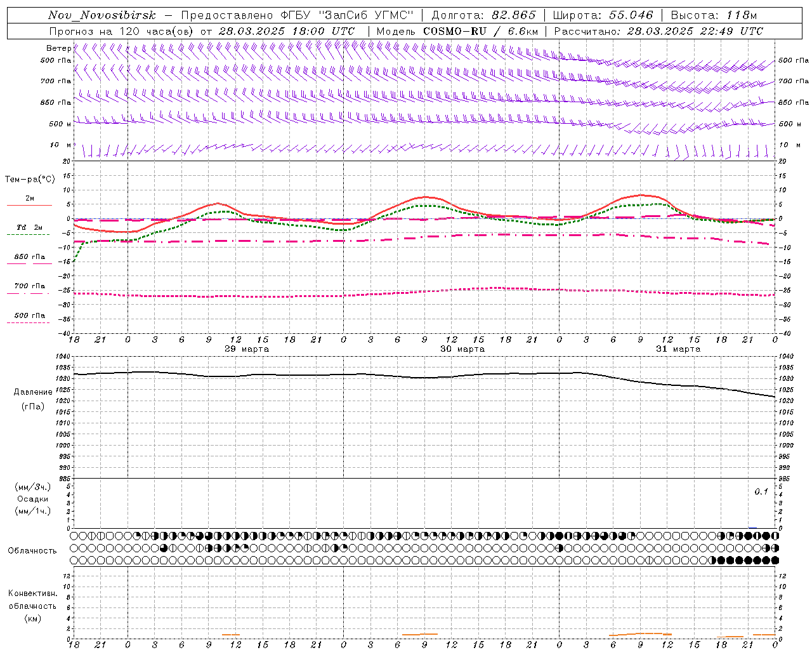Click the 10 м wind level label on the left side
This screenshot has height=650, width=812.
point(61,145)
